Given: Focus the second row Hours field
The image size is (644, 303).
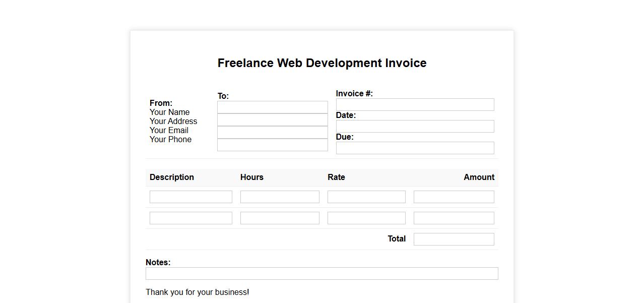Looking at the screenshot, I should tap(280, 218).
